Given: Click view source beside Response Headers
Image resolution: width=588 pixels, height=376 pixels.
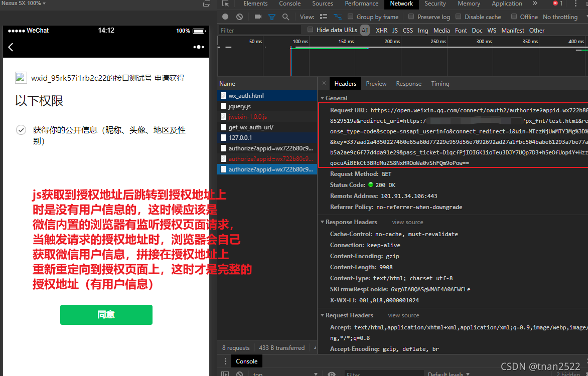Looking at the screenshot, I should (407, 222).
